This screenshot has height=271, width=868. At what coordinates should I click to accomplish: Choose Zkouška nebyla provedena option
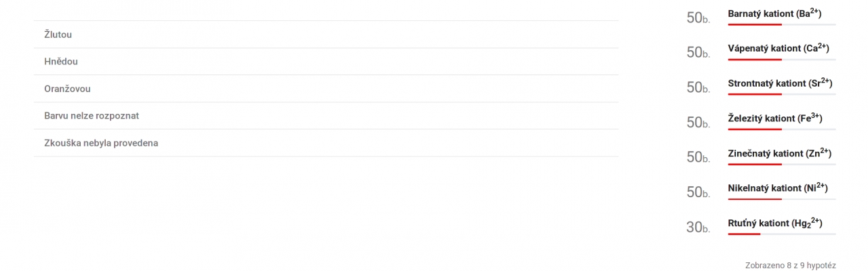101,143
